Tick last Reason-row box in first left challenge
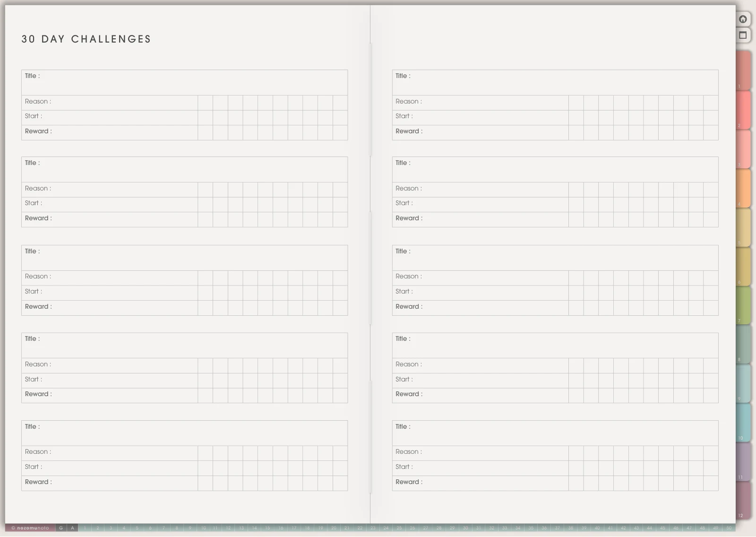This screenshot has height=537, width=756. tap(340, 103)
